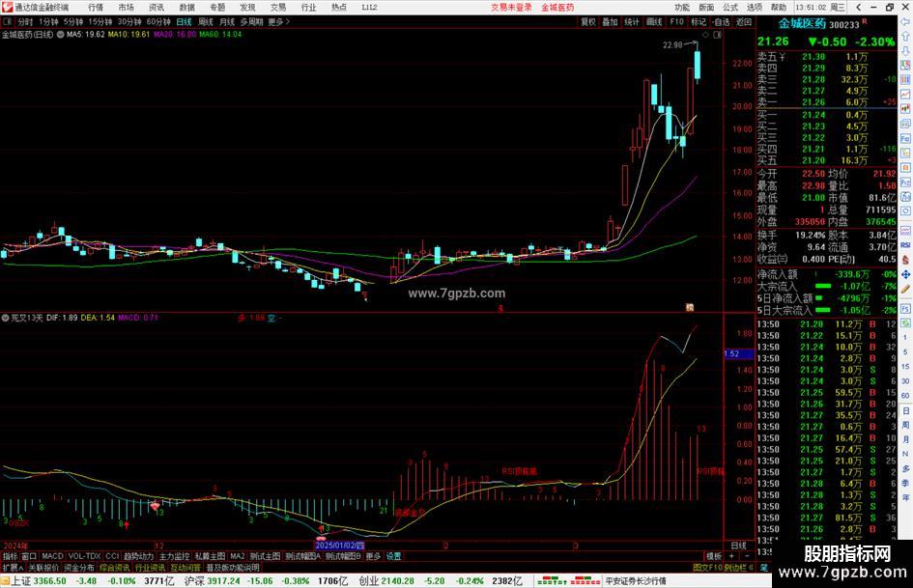This screenshot has width=913, height=588.
Task: Click the back arrow beside the clock
Action: pyautogui.click(x=858, y=8)
